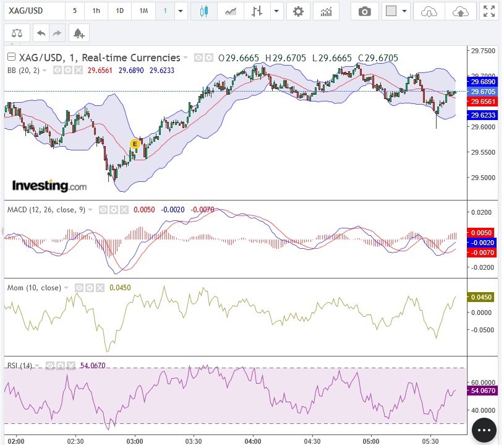
Task: Click the 29.6890 upper band label
Action: pyautogui.click(x=483, y=82)
